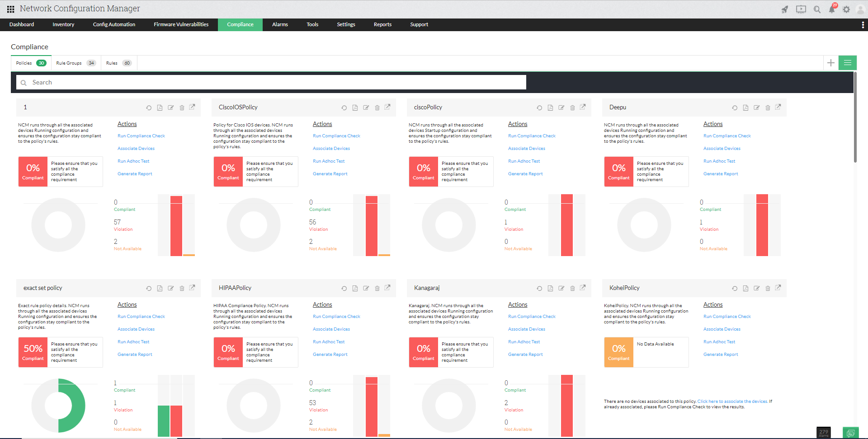Expand the alarms counter badge bottom right
This screenshot has height=439, width=868.
point(824,432)
